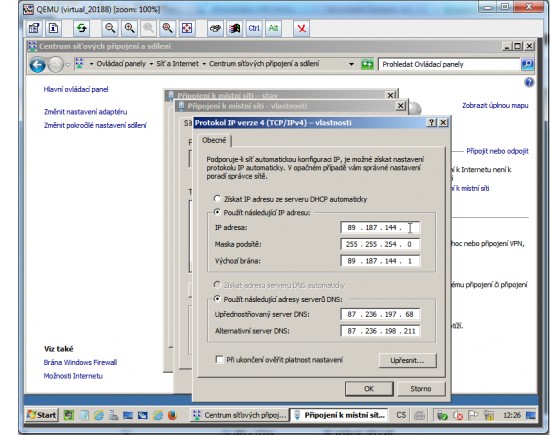Image resolution: width=550 pixels, height=435 pixels.
Task: Click the colorful server icon in QEMU toolbar
Action: [x=234, y=28]
